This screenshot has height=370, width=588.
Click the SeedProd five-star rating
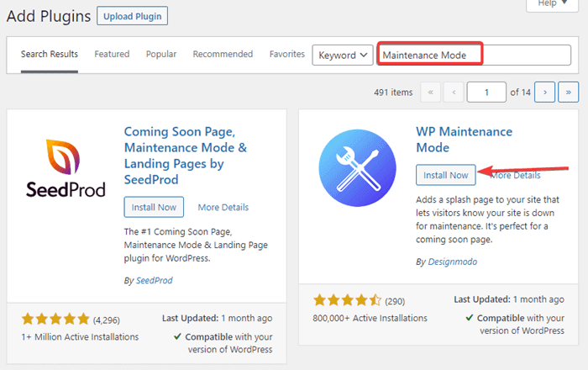pyautogui.click(x=55, y=320)
